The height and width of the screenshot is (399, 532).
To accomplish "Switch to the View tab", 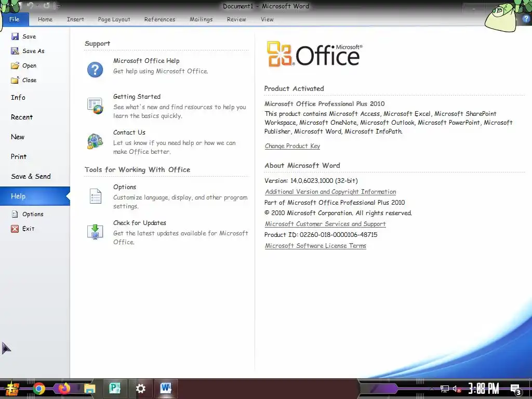I will point(267,19).
